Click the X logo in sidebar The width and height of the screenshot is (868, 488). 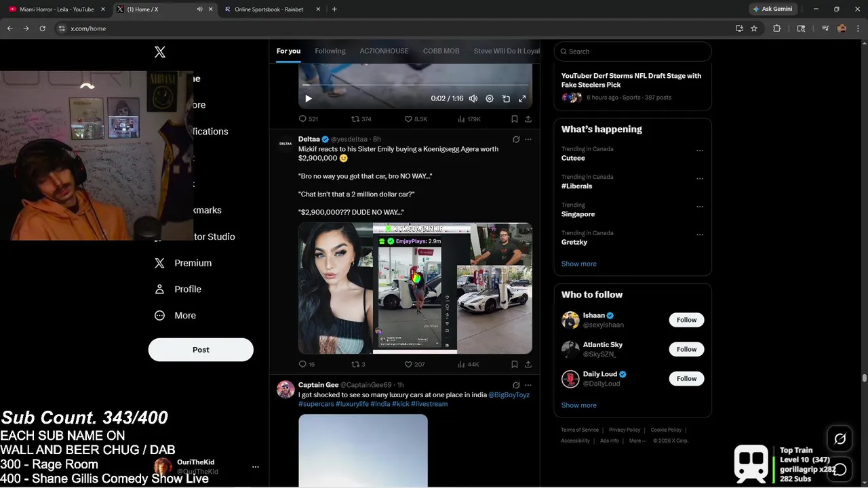(x=160, y=52)
